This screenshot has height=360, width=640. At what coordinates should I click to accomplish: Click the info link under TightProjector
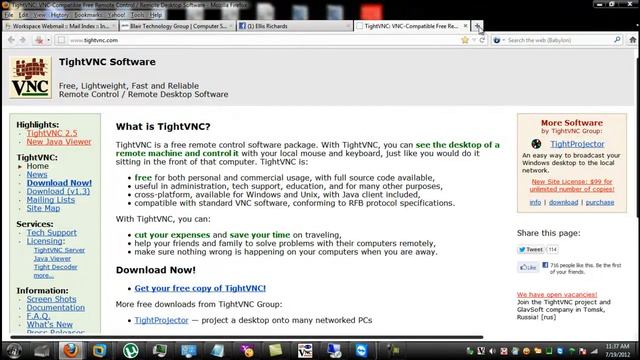pyautogui.click(x=535, y=202)
